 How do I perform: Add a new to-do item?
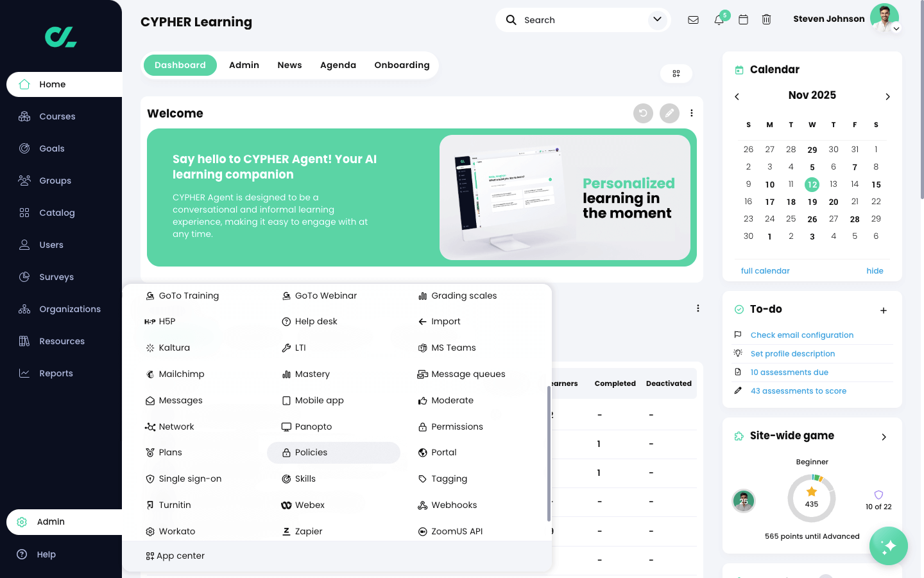pyautogui.click(x=884, y=310)
